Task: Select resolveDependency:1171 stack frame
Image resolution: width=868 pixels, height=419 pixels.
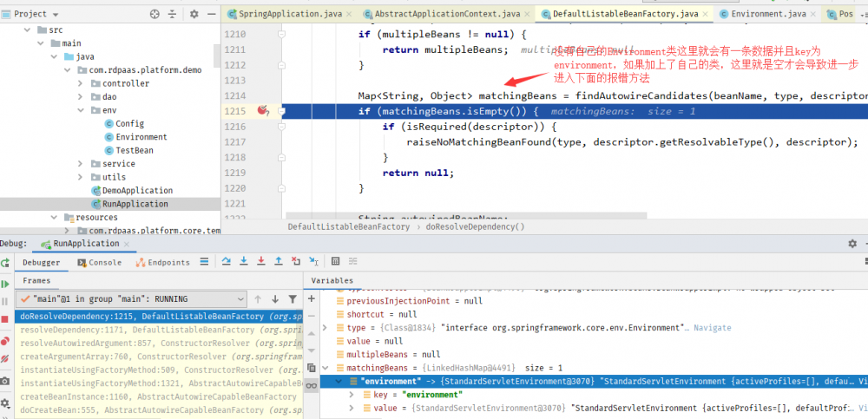Action: pos(160,330)
